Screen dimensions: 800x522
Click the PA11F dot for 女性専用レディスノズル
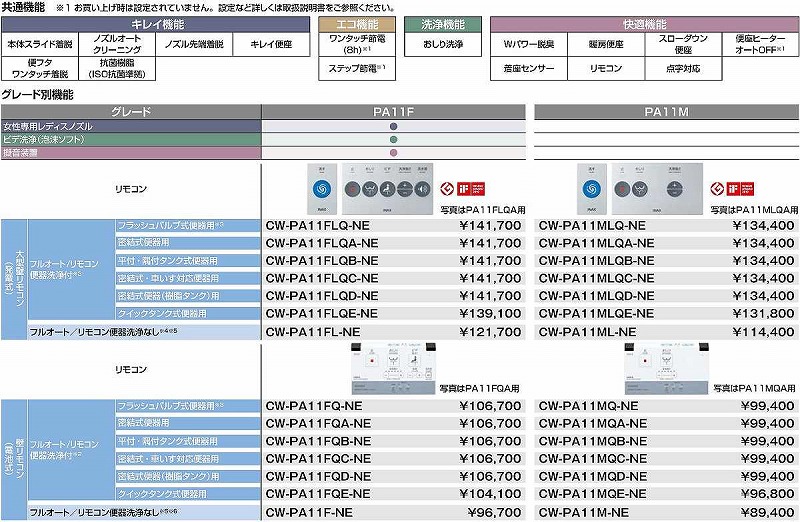click(x=394, y=127)
